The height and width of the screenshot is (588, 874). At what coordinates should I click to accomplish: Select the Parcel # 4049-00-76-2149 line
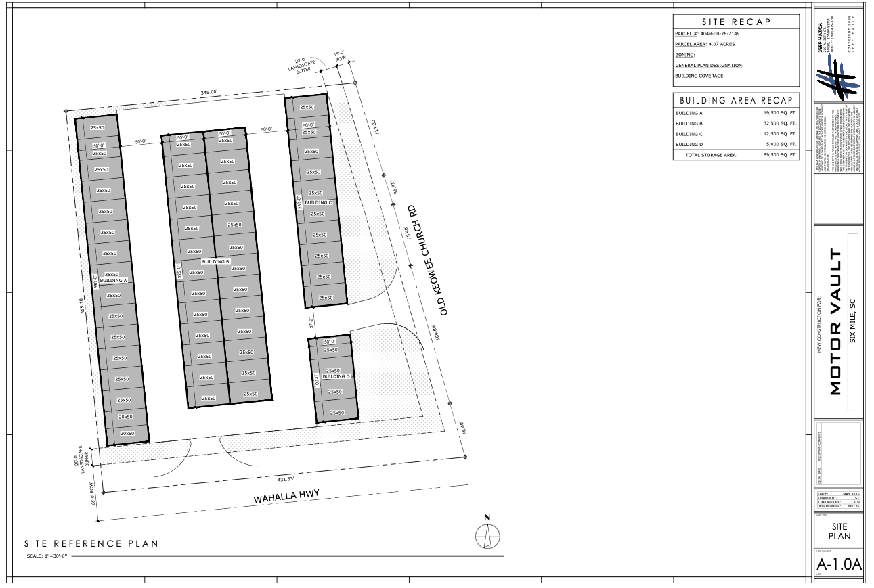[x=707, y=33]
